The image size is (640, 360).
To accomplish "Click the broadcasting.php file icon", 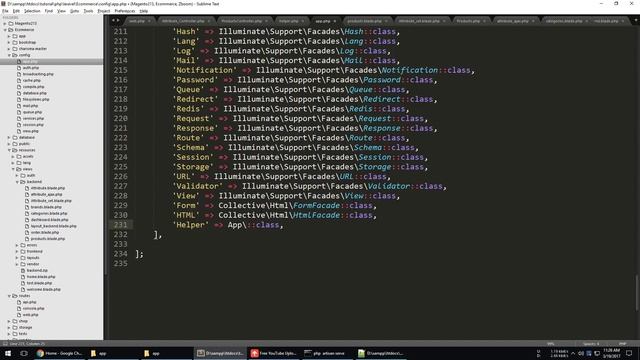I will (x=19, y=74).
